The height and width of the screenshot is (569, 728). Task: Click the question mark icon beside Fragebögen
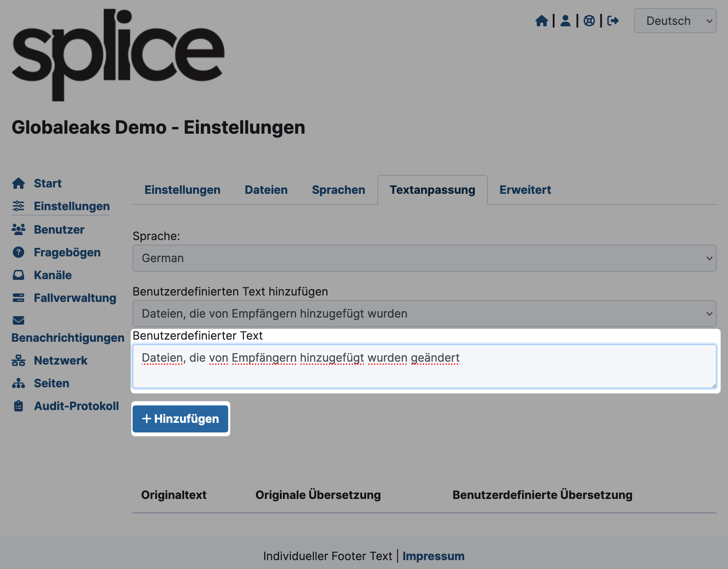18,252
